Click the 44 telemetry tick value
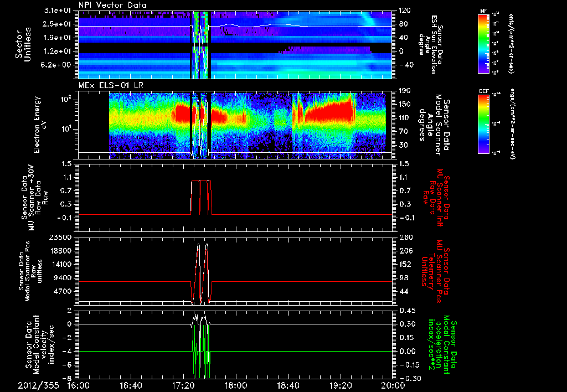This screenshot has width=567, height=392. tap(405, 291)
